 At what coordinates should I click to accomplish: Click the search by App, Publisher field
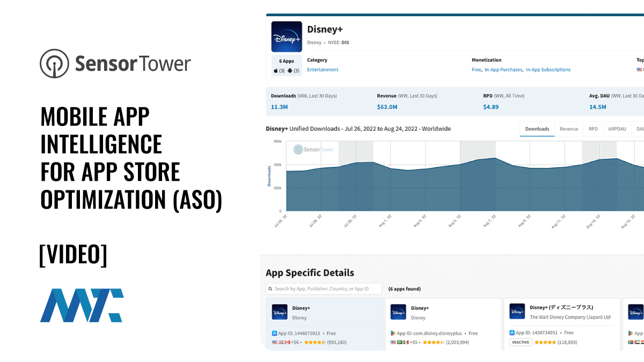[324, 289]
